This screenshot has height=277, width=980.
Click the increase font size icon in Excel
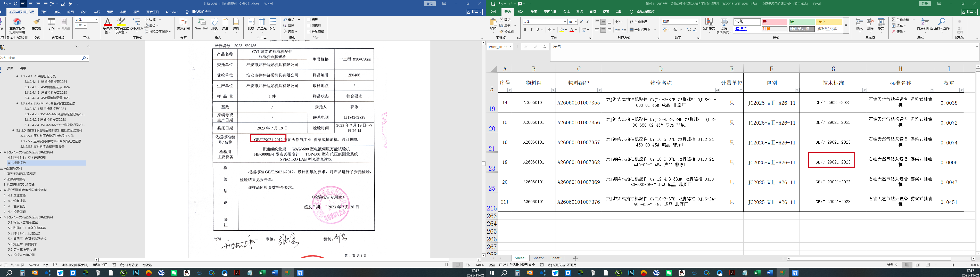point(581,22)
